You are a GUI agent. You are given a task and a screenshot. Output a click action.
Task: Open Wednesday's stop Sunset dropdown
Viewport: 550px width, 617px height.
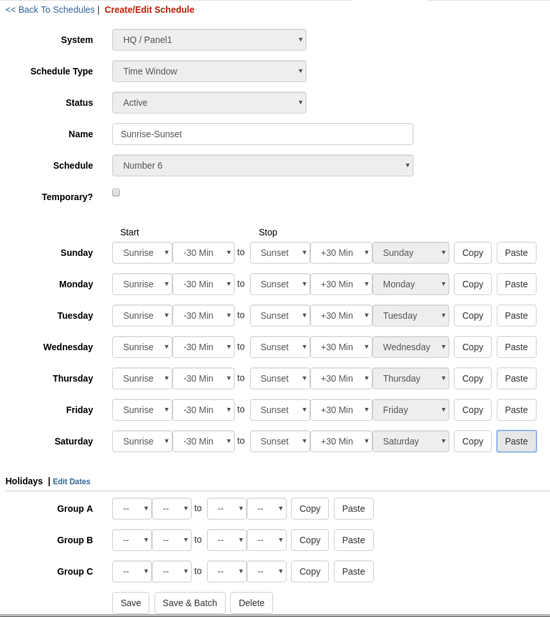pos(280,347)
